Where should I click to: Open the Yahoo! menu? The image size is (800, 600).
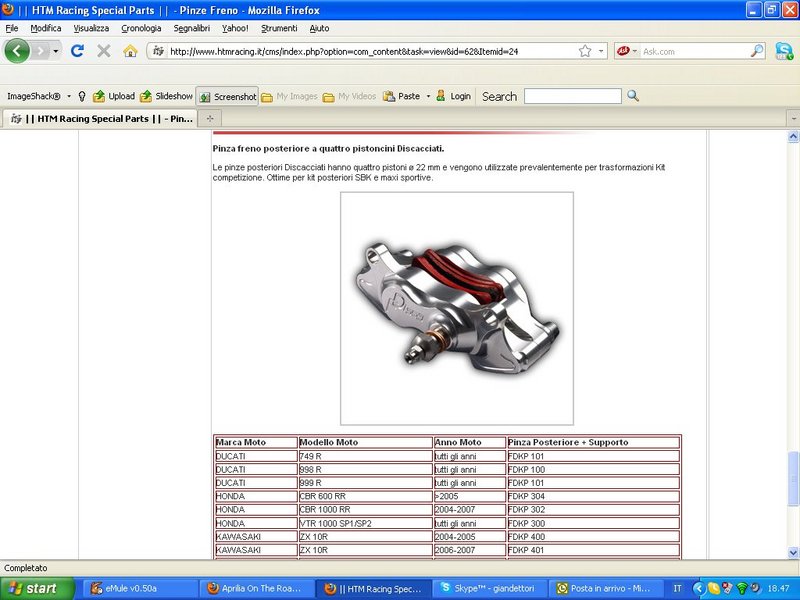[235, 28]
